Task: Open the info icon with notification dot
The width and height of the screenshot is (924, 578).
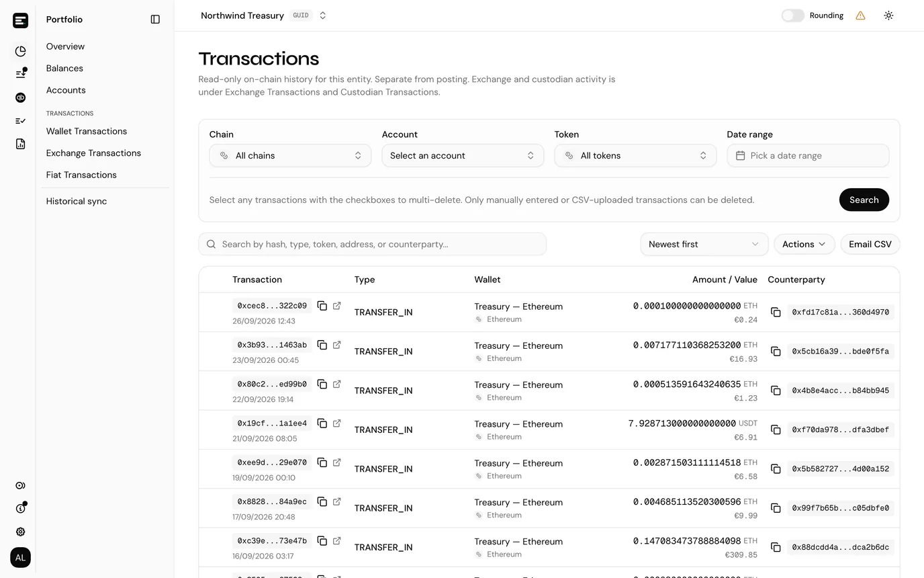Action: coord(20,508)
